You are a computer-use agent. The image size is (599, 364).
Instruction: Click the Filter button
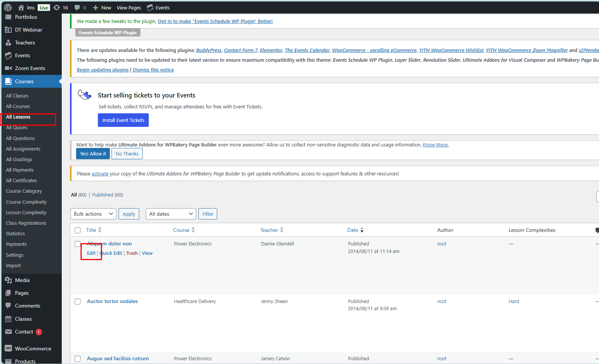coord(208,214)
